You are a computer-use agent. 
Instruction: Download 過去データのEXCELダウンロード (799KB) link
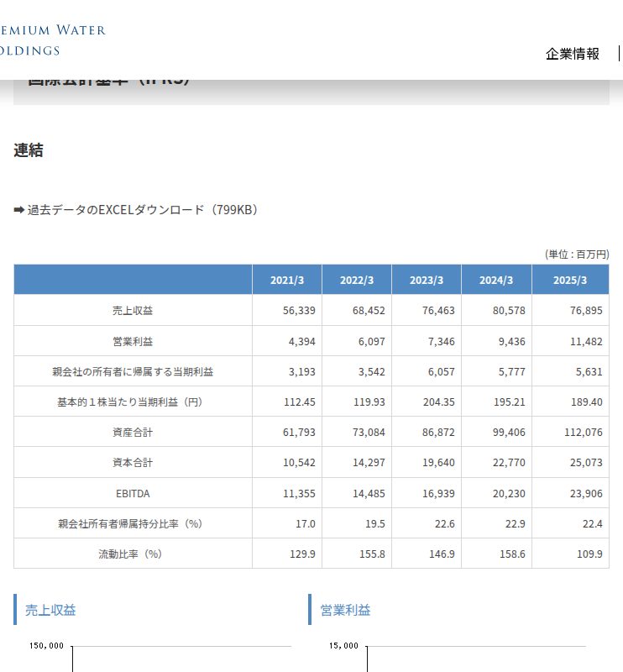click(x=142, y=209)
